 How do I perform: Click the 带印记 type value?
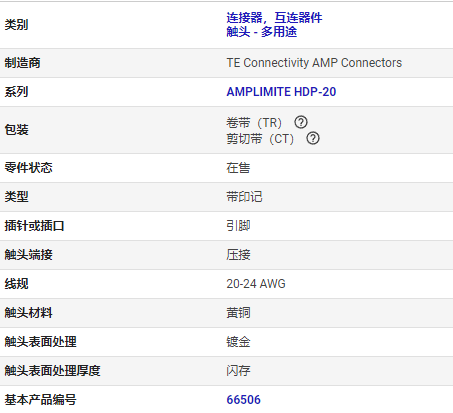point(244,197)
